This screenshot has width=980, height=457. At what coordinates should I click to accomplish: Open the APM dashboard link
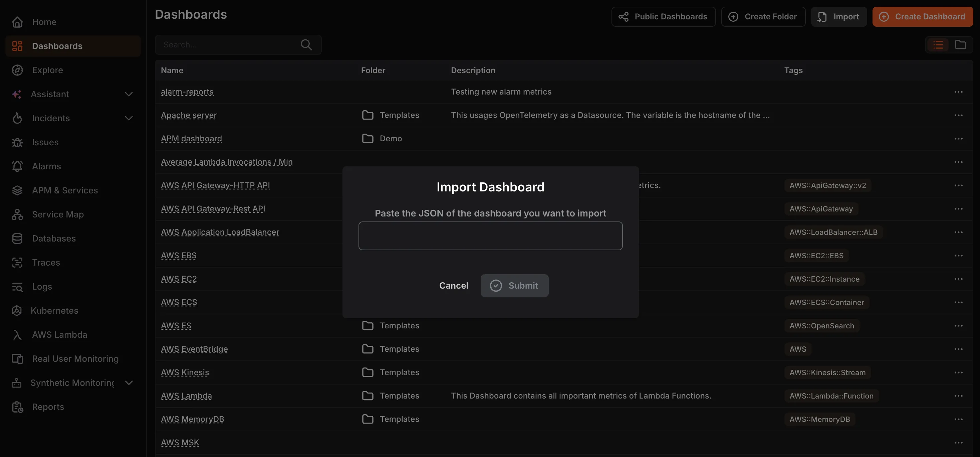(191, 139)
